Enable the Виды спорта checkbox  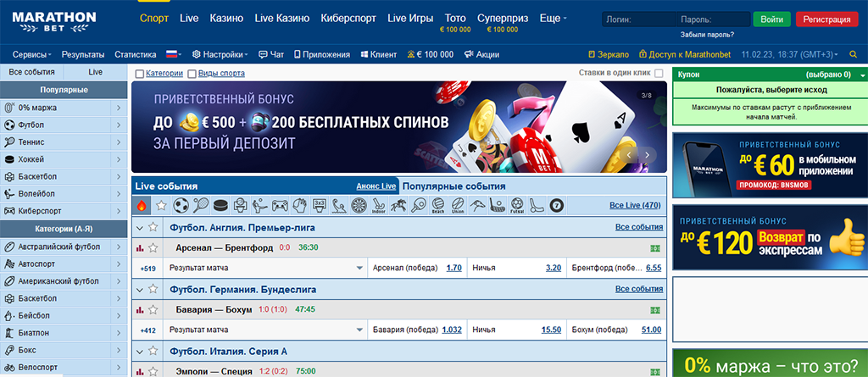click(x=192, y=73)
